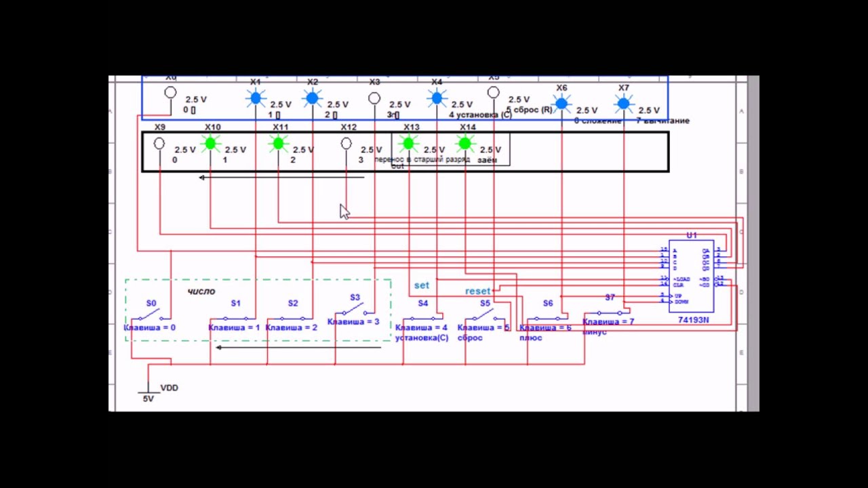Image resolution: width=868 pixels, height=488 pixels.
Task: Select the green probe X14
Action: [465, 143]
